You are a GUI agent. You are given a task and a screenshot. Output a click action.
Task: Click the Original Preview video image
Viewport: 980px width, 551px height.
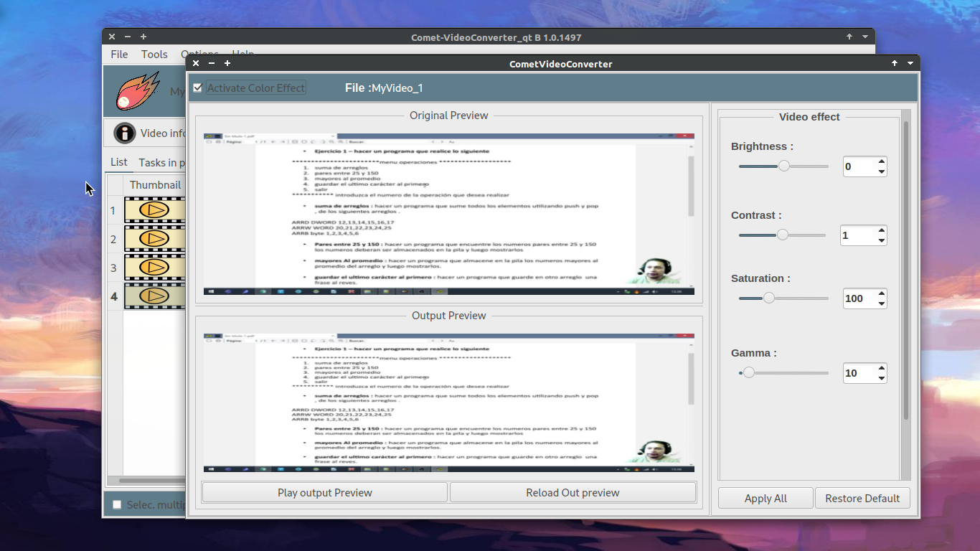(x=449, y=214)
